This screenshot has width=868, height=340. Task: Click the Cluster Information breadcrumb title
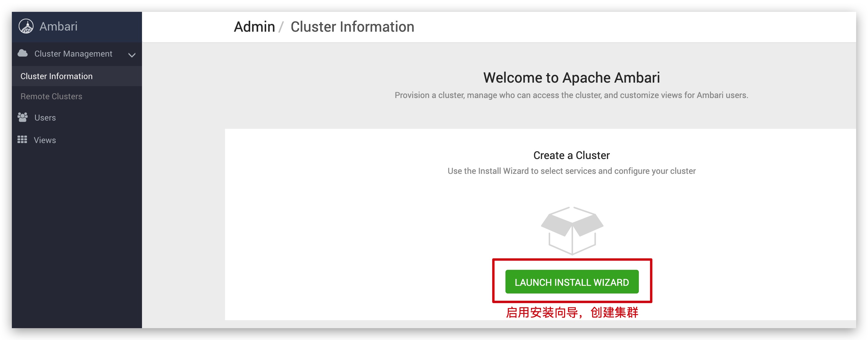tap(352, 27)
